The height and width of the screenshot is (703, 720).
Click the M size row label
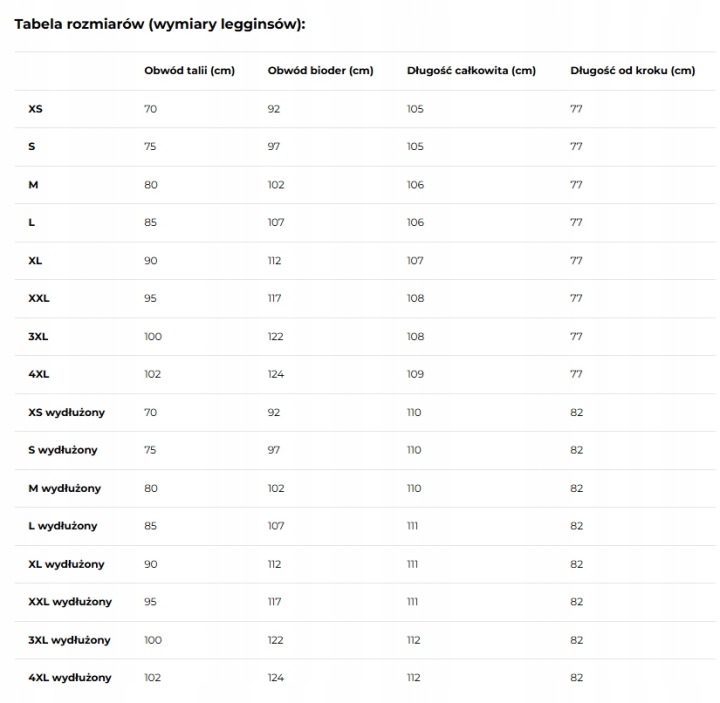point(33,185)
